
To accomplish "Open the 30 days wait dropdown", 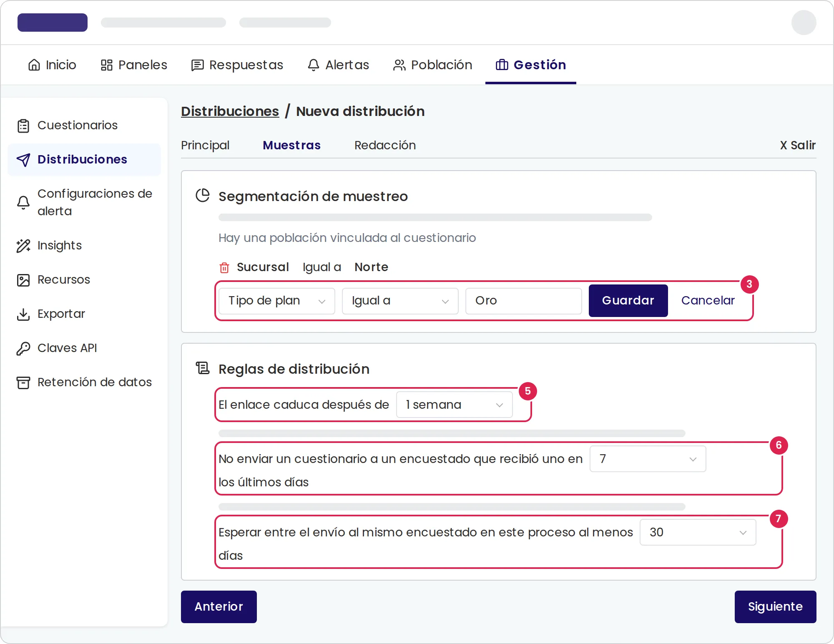I will pos(698,533).
